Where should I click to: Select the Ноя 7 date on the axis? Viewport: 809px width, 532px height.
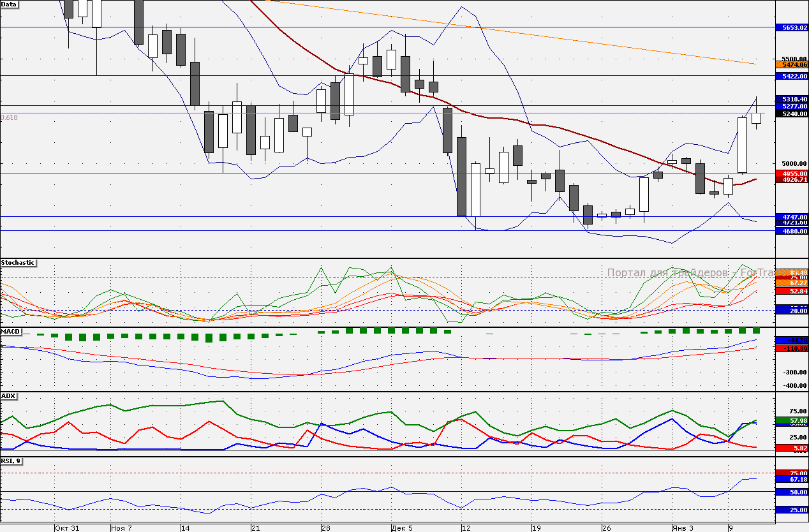[x=121, y=528]
